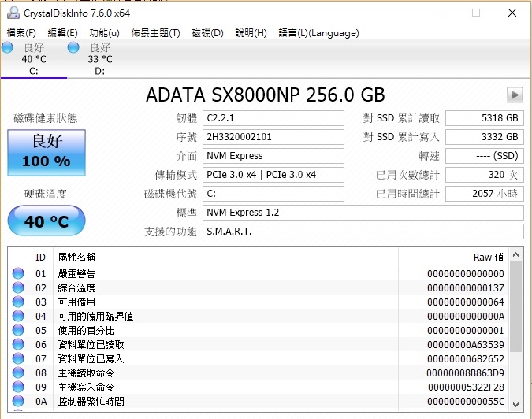The image size is (532, 419).
Task: Click the ADATA SX8000NP 256.0 GB title
Action: (x=266, y=95)
